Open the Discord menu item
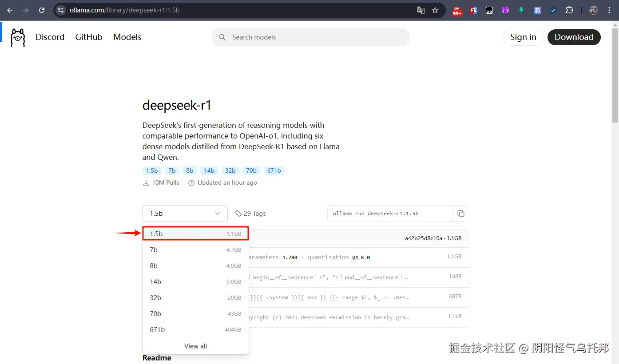Viewport: 619px width, 364px height. coord(50,37)
